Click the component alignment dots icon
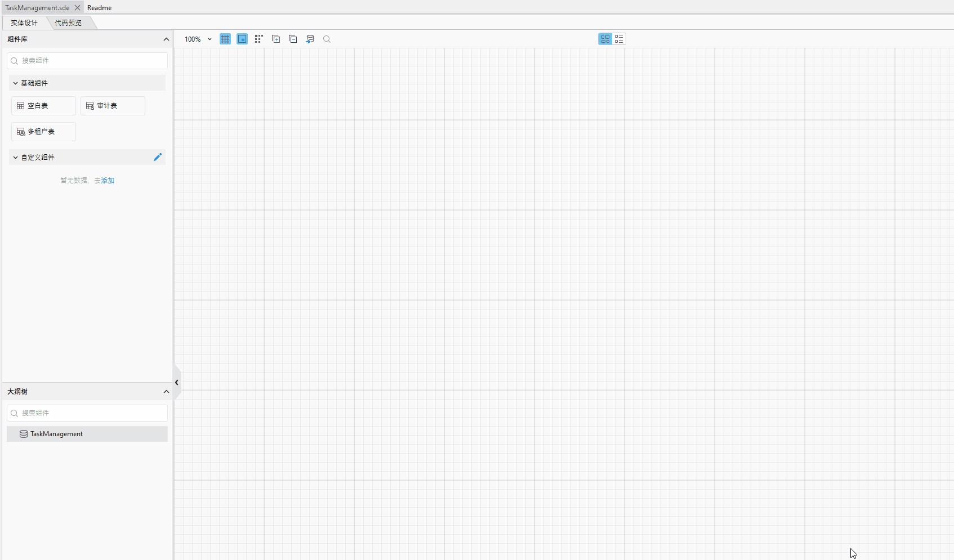The image size is (954, 560). click(258, 39)
